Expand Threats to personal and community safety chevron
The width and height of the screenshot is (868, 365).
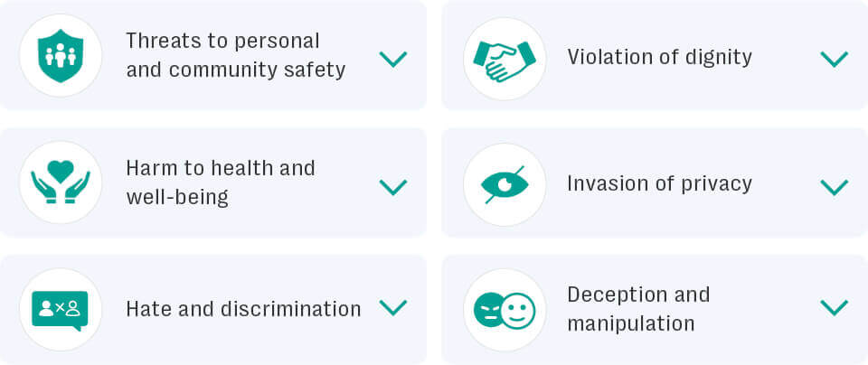pos(392,60)
